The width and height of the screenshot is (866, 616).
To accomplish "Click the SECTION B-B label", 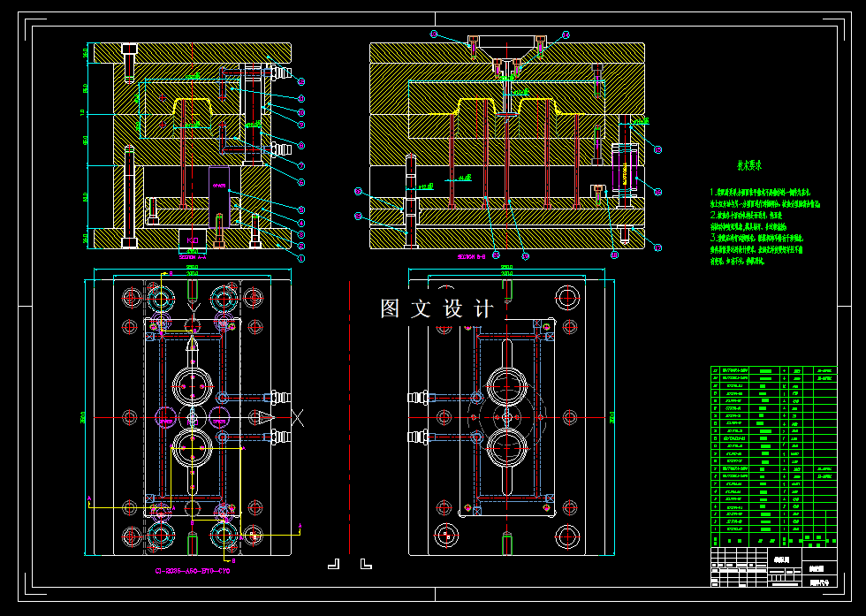I will [x=472, y=257].
